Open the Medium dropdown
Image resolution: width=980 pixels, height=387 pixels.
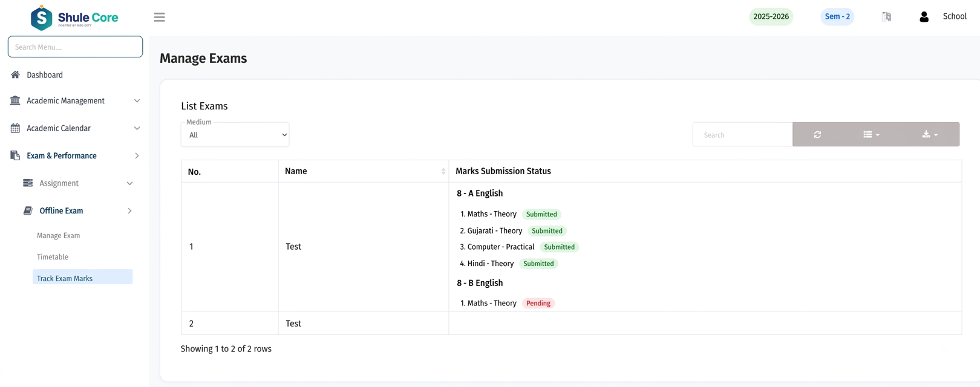pyautogui.click(x=235, y=135)
